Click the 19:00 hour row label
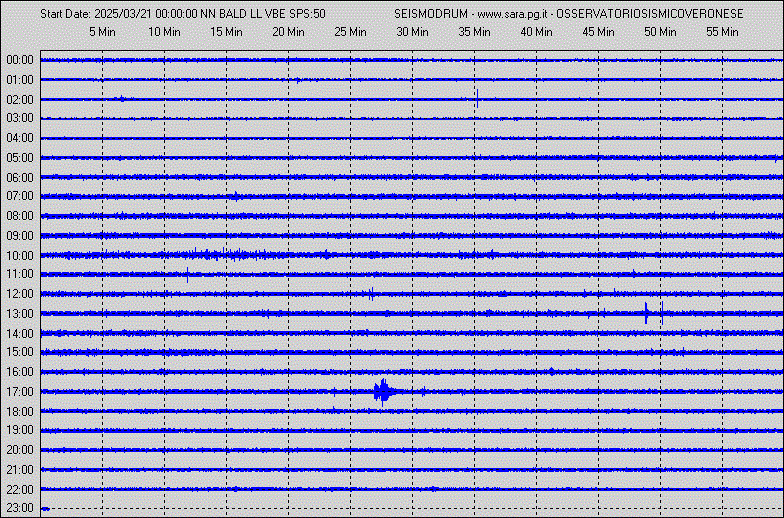784x518 pixels. (x=20, y=430)
